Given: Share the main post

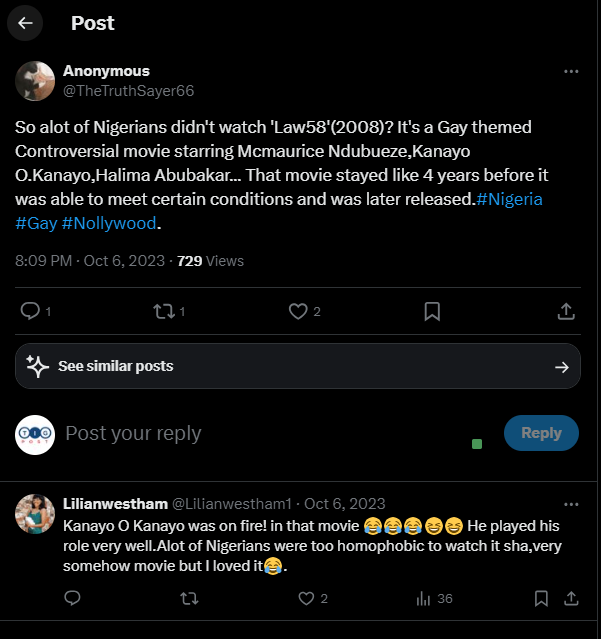Looking at the screenshot, I should [x=566, y=311].
